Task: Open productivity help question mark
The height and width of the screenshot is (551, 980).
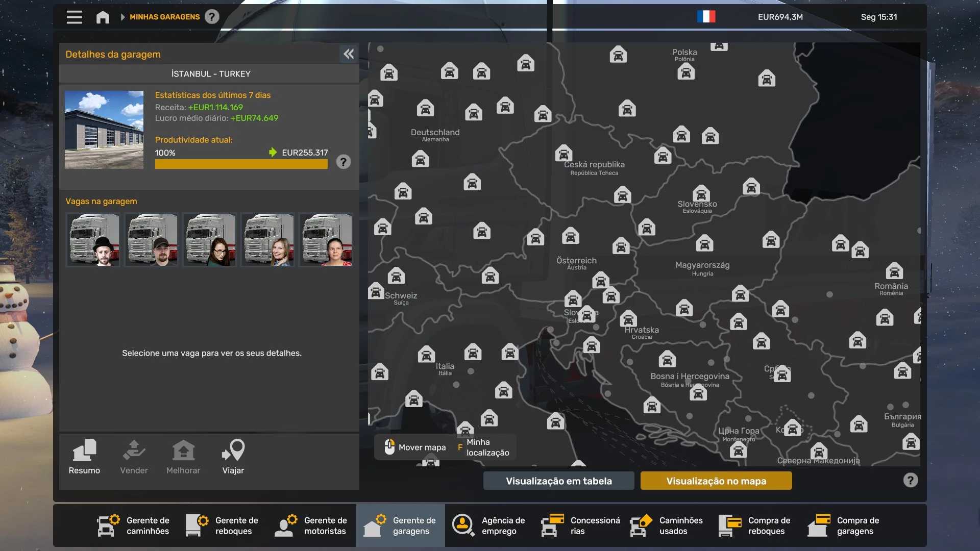Action: click(344, 162)
